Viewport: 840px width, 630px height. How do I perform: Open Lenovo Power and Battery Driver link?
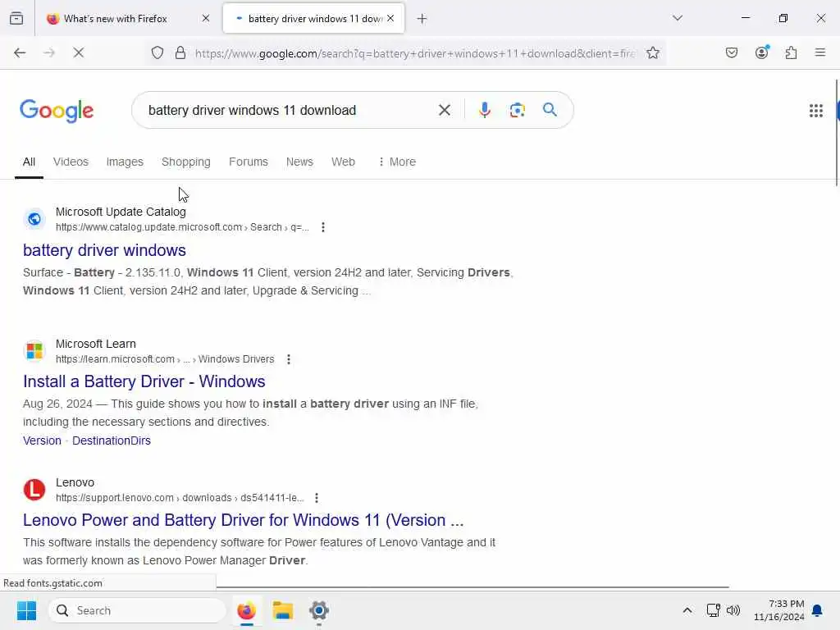tap(243, 520)
